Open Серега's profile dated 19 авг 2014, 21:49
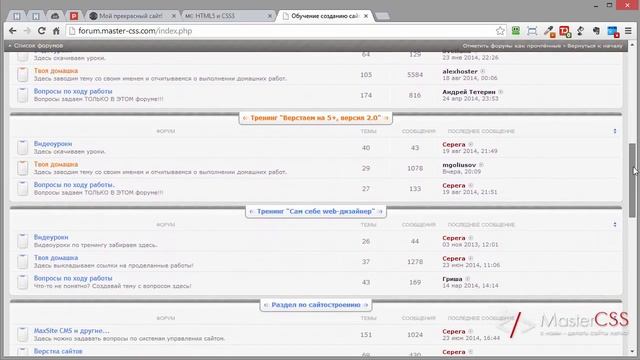 (454, 144)
